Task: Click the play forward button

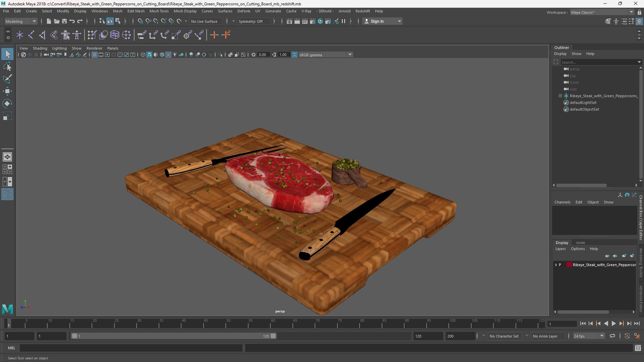Action: coord(613,323)
